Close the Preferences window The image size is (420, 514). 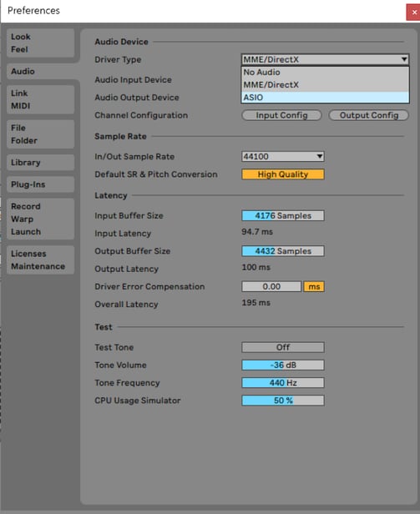pos(414,13)
